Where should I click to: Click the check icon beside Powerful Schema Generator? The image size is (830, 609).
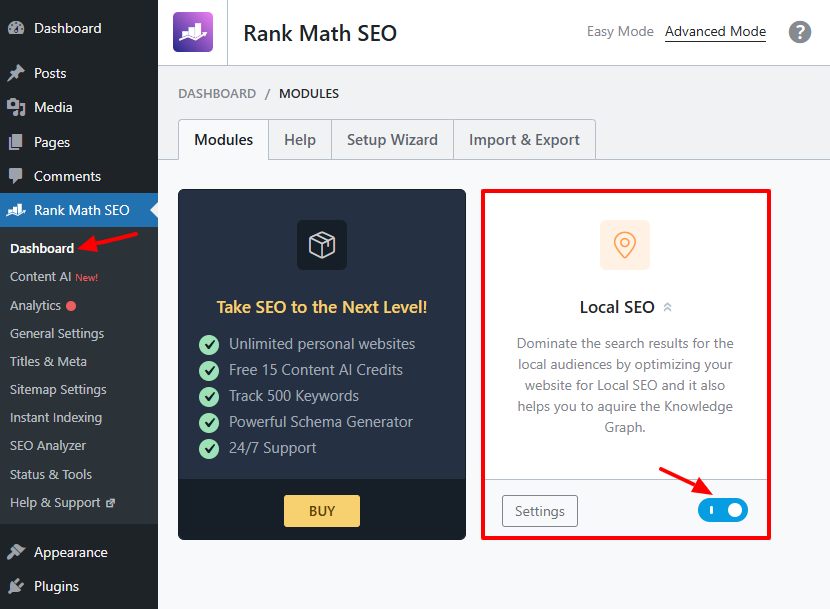click(209, 423)
